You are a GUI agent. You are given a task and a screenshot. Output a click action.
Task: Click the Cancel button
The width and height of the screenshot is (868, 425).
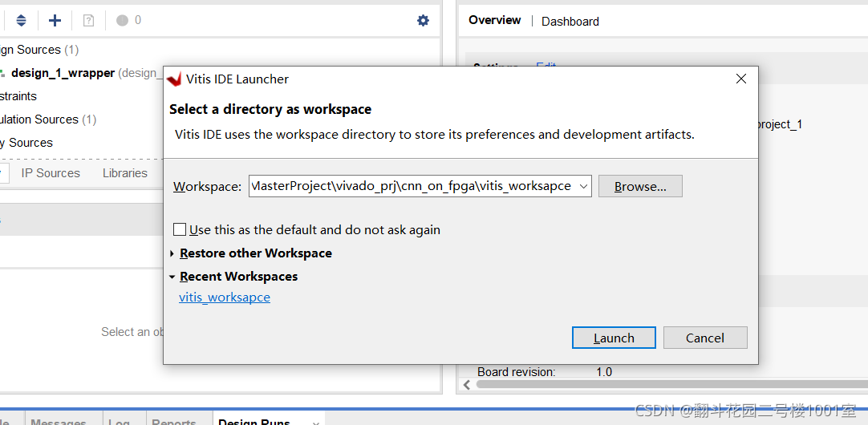click(705, 338)
